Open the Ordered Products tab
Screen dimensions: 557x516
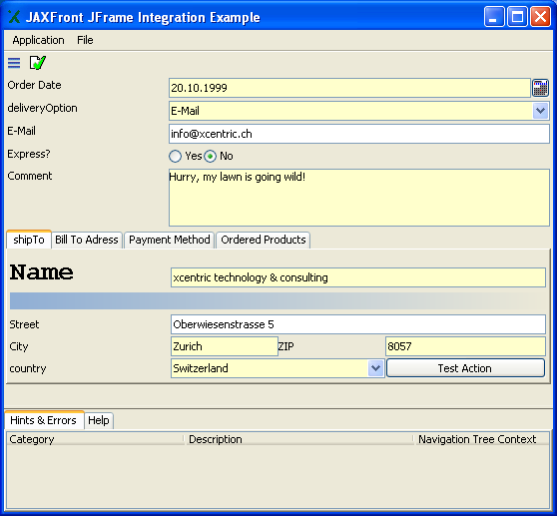(x=263, y=240)
